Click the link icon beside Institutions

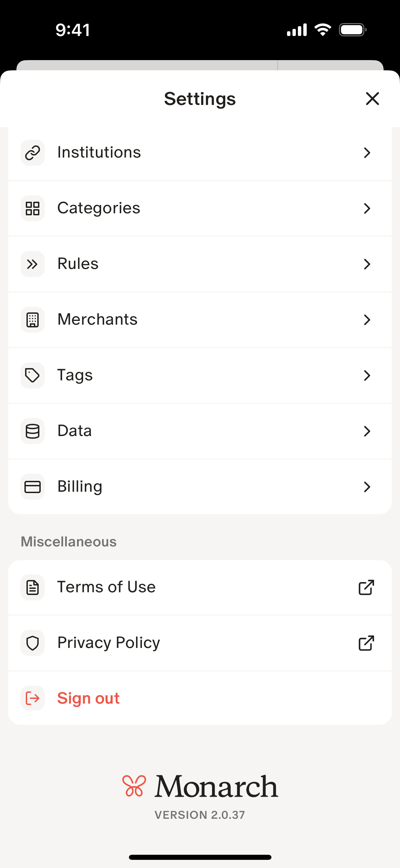(33, 152)
